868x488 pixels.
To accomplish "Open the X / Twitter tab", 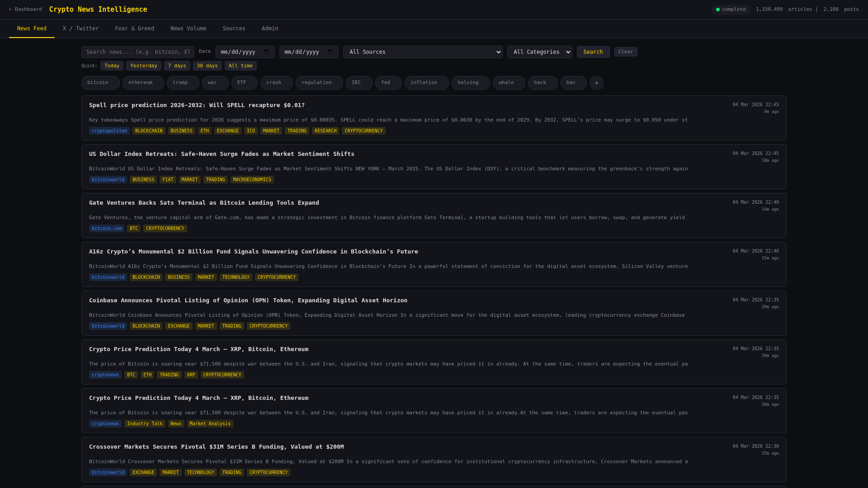I will click(80, 28).
